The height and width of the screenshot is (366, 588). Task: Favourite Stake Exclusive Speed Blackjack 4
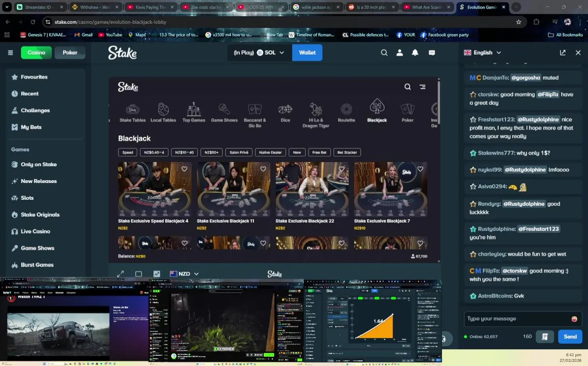tap(184, 169)
